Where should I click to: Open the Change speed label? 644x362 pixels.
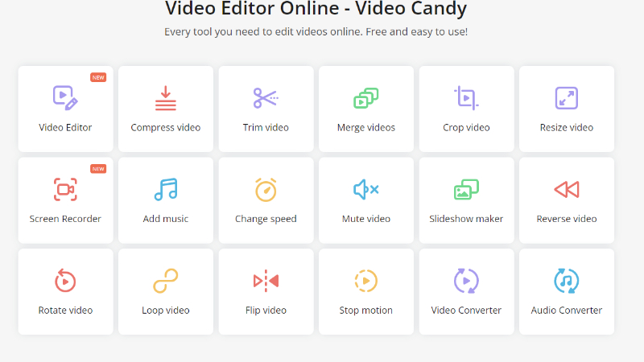(x=266, y=219)
